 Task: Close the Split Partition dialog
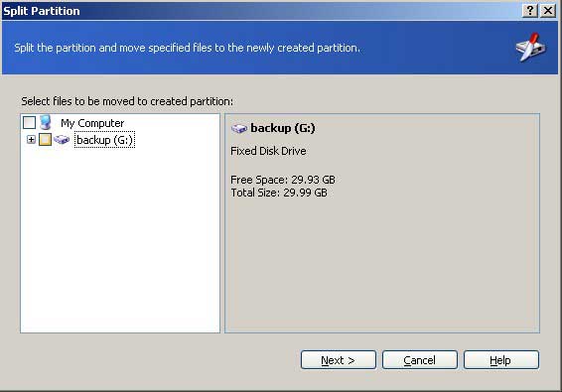pos(548,10)
